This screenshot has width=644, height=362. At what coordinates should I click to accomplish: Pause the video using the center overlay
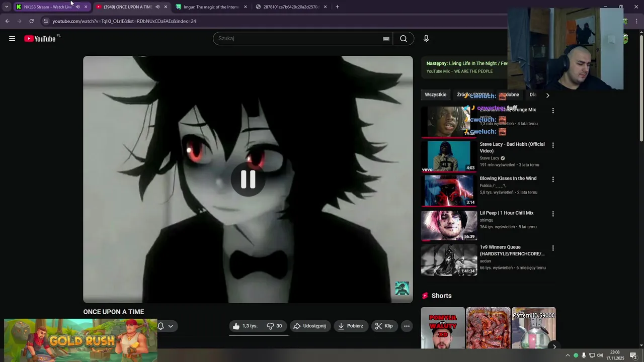tap(248, 179)
